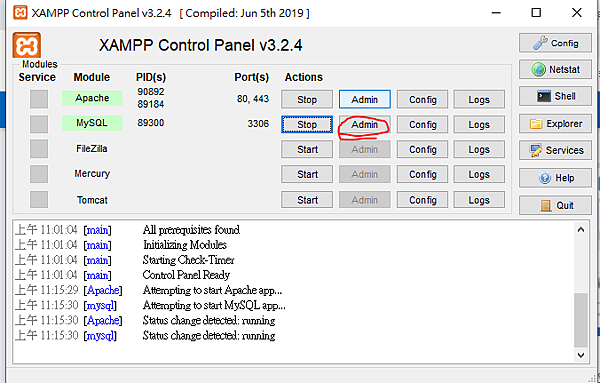Open the Config button with wrench icon
This screenshot has width=600, height=383.
(555, 43)
